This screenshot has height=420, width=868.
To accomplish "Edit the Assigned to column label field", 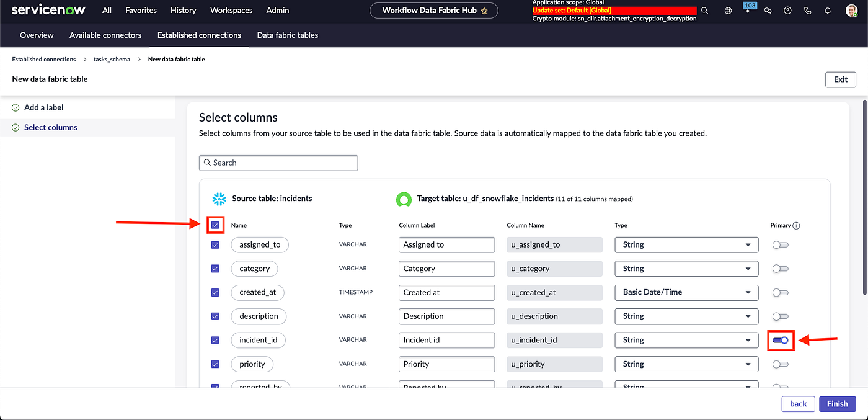I will click(x=446, y=244).
